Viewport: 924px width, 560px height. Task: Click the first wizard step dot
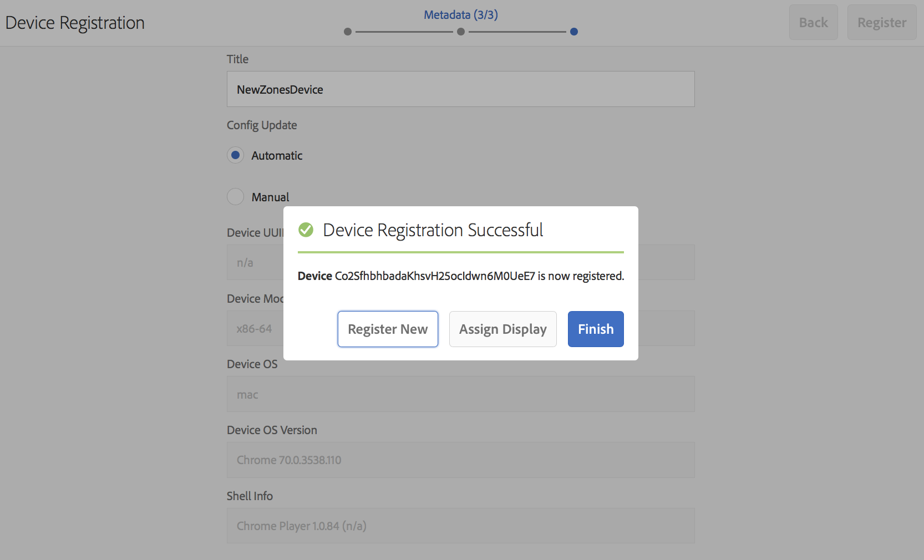pos(348,32)
